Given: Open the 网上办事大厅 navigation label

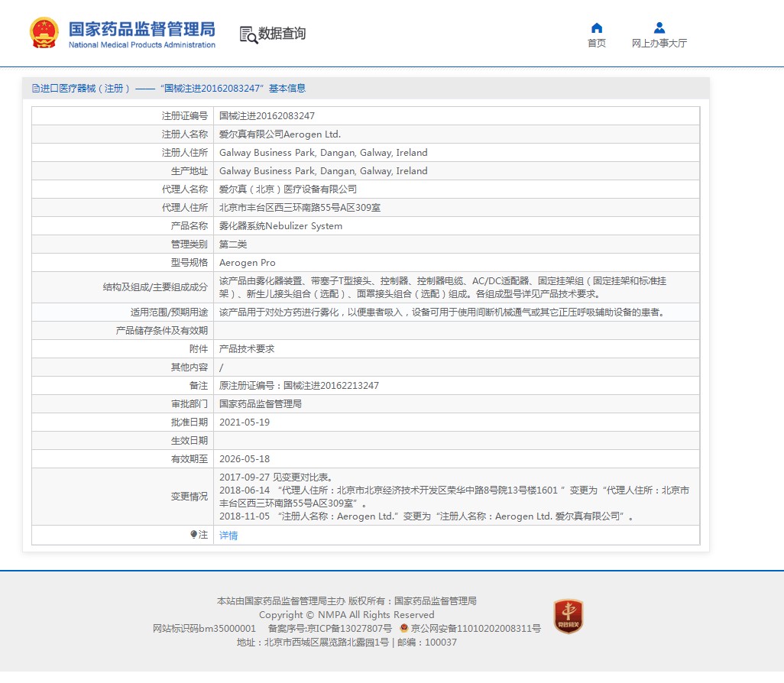Looking at the screenshot, I should pyautogui.click(x=659, y=44).
